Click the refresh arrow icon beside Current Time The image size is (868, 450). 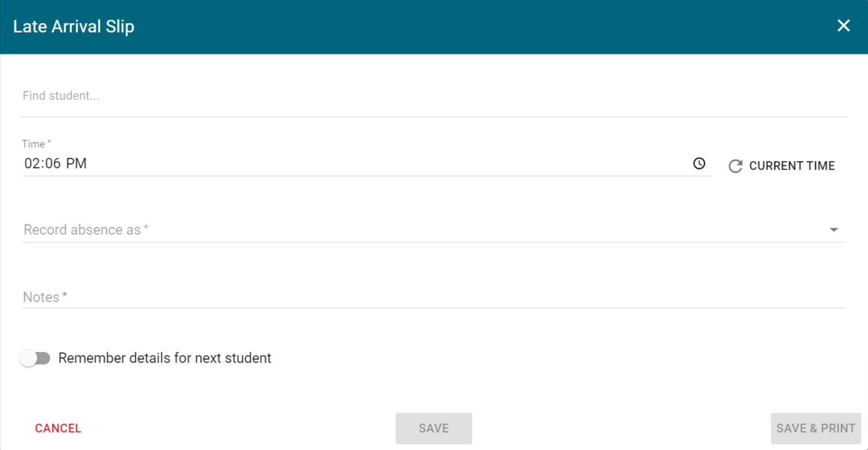click(x=735, y=166)
